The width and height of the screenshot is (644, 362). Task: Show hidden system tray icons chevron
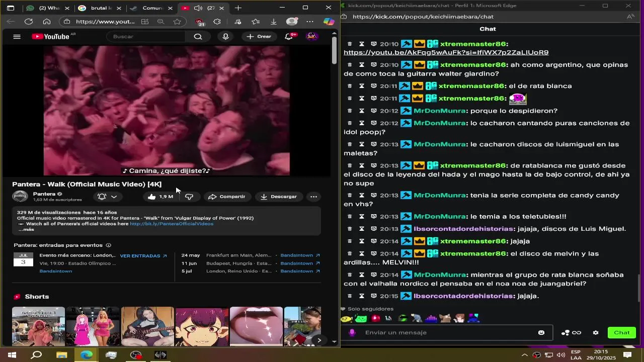coord(525,355)
